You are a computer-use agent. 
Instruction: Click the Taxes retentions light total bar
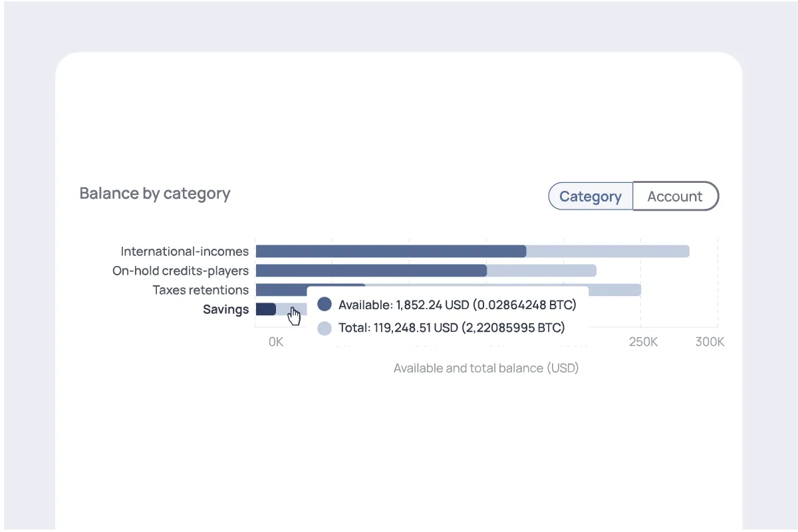coord(614,290)
